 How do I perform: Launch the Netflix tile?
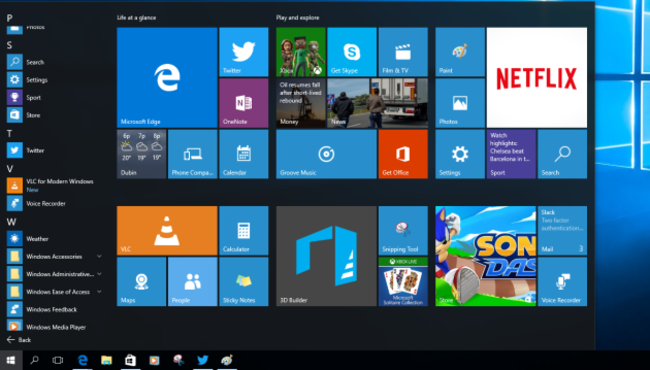[x=537, y=77]
